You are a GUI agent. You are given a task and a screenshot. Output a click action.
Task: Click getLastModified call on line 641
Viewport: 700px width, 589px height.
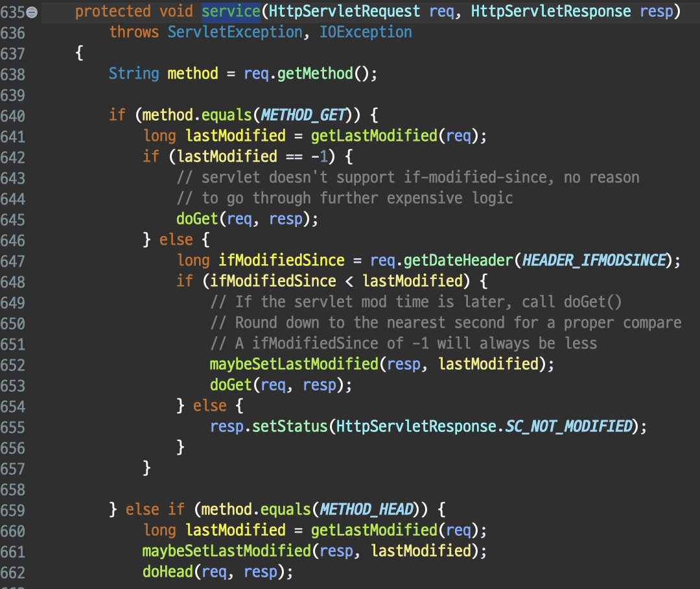[374, 136]
